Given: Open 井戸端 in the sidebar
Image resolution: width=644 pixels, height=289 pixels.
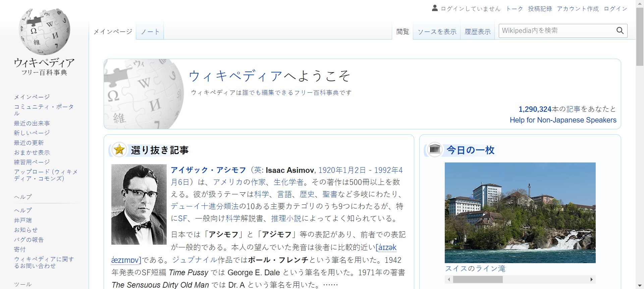Looking at the screenshot, I should [x=23, y=220].
